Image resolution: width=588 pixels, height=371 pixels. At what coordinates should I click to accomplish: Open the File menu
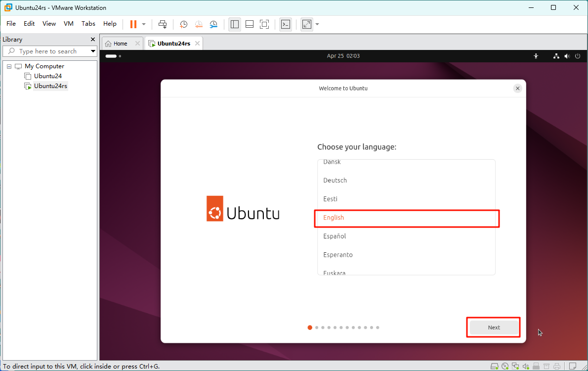[11, 24]
